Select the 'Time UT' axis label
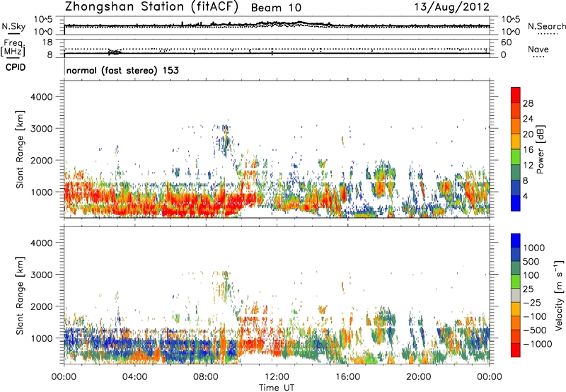Image resolution: width=566 pixels, height=392 pixels. [x=277, y=388]
